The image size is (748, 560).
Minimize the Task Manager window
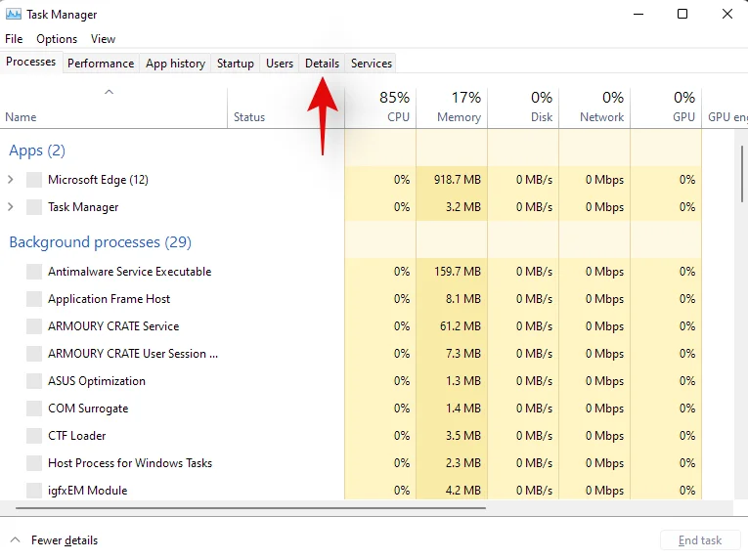[x=638, y=14]
